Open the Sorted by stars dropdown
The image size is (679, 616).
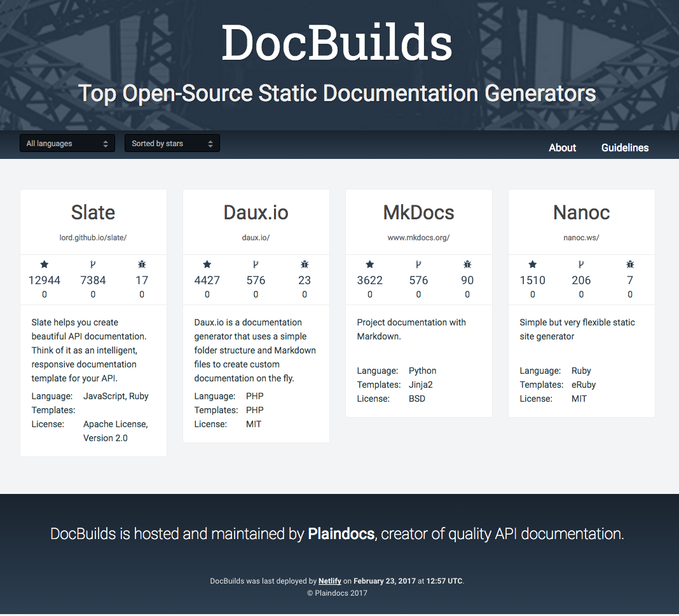pyautogui.click(x=172, y=143)
